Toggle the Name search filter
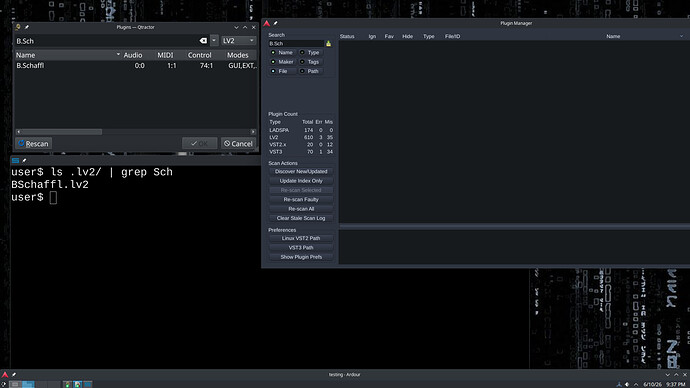The height and width of the screenshot is (388, 690). tap(282, 52)
